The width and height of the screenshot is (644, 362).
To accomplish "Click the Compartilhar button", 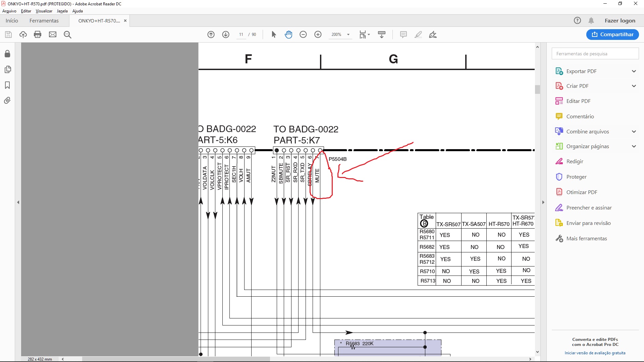I will pos(612,35).
